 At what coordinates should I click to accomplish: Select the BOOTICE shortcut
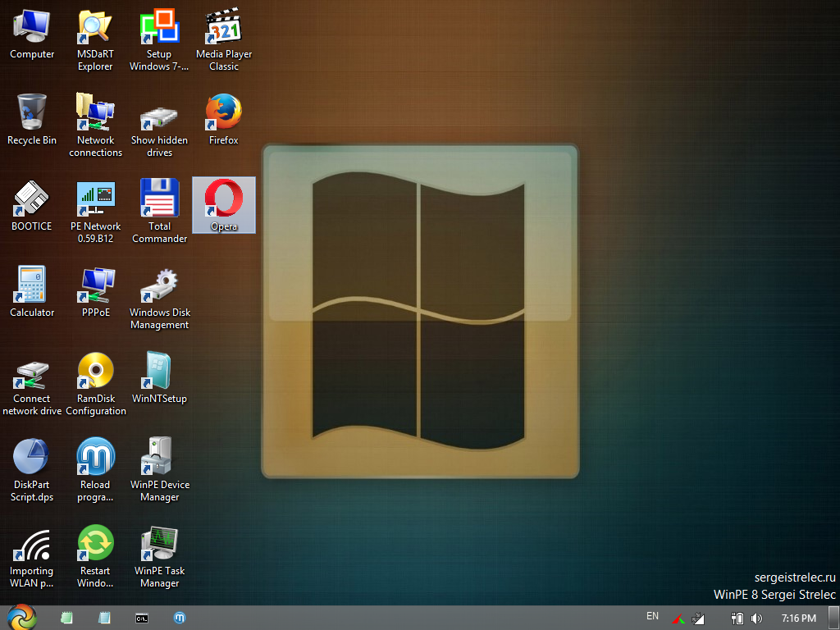click(x=32, y=206)
